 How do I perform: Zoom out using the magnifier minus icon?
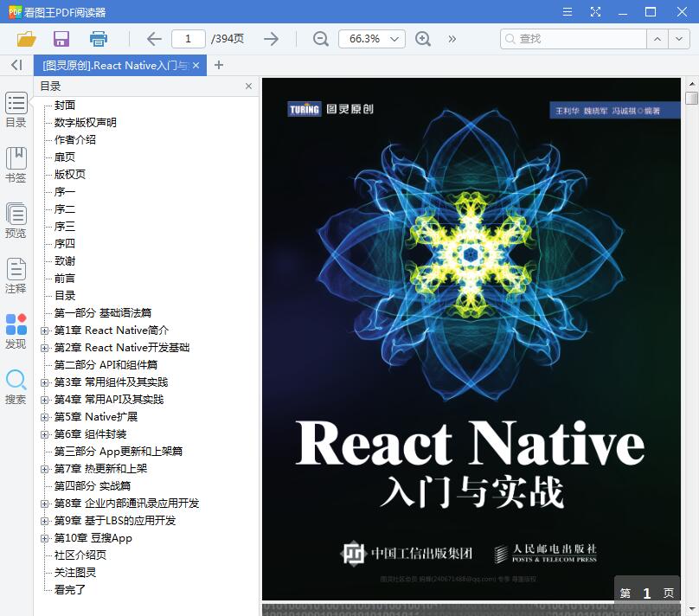320,39
